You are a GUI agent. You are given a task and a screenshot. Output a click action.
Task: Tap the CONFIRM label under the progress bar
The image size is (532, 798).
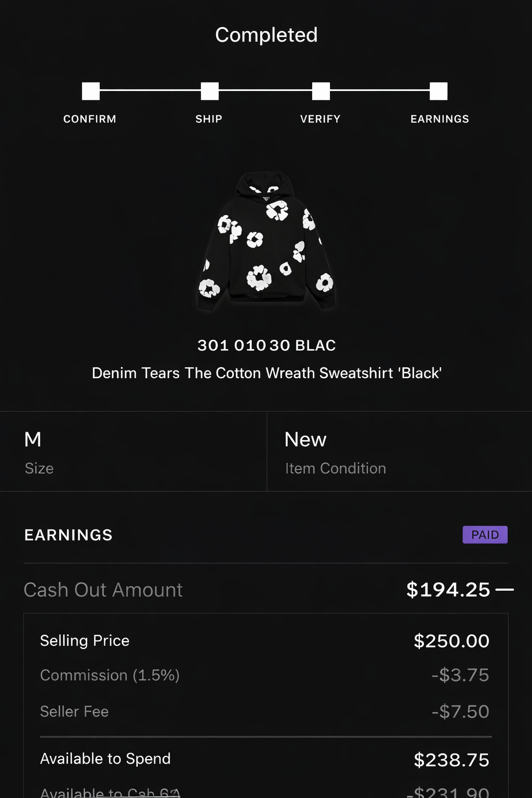[90, 119]
